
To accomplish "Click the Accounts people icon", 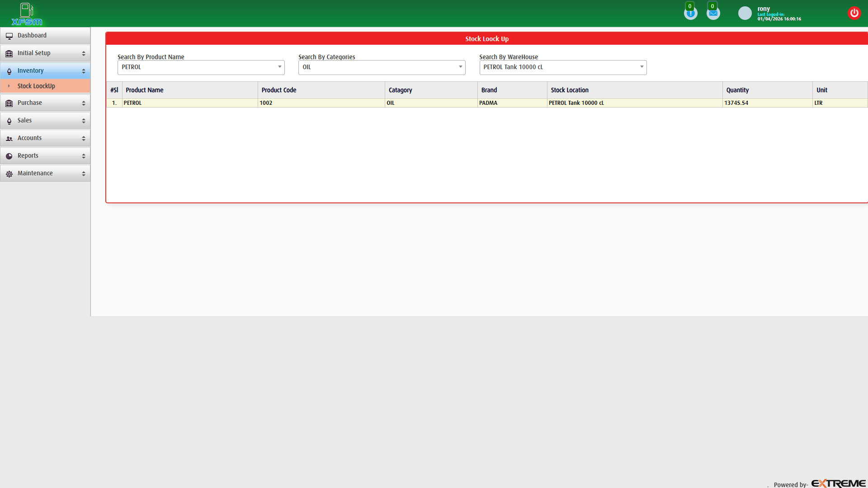I will coord(9,138).
